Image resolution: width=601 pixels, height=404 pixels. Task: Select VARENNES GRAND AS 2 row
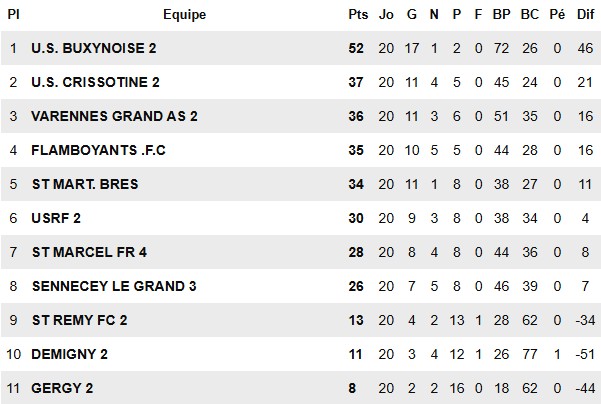click(x=300, y=116)
